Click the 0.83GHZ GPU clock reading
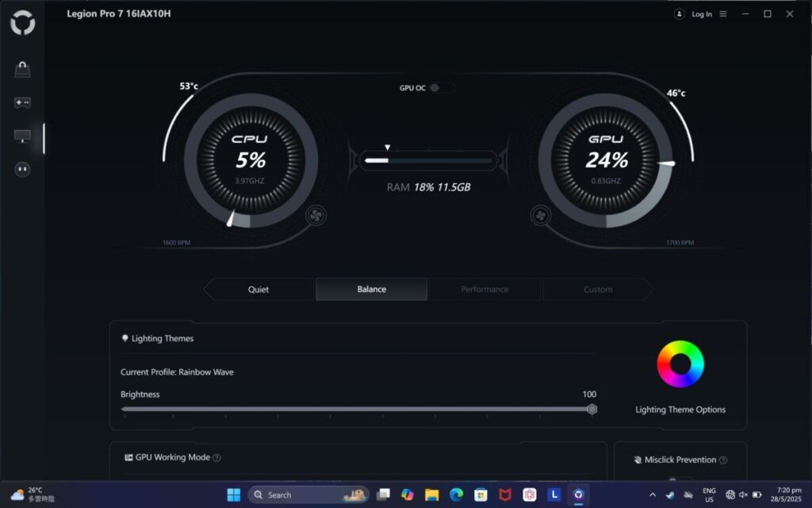Screen dimensions: 812x508 point(606,181)
